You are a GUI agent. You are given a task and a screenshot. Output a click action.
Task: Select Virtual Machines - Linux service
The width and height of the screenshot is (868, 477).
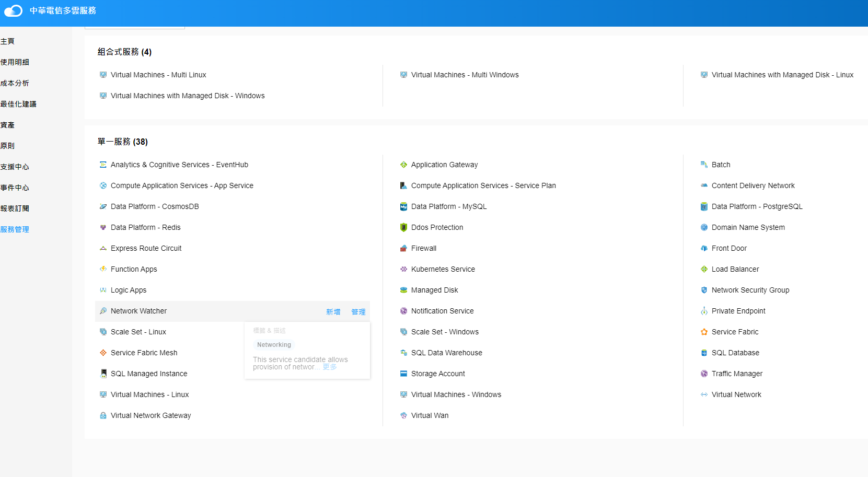[x=150, y=394]
